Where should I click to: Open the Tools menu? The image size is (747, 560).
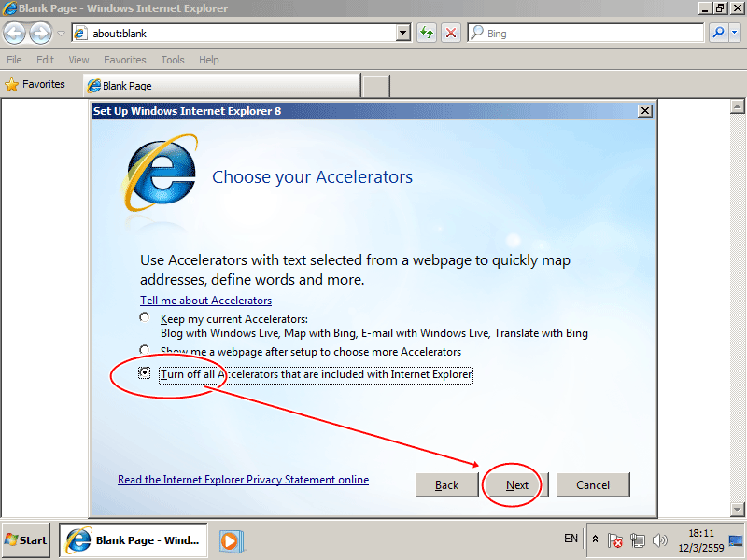point(173,60)
